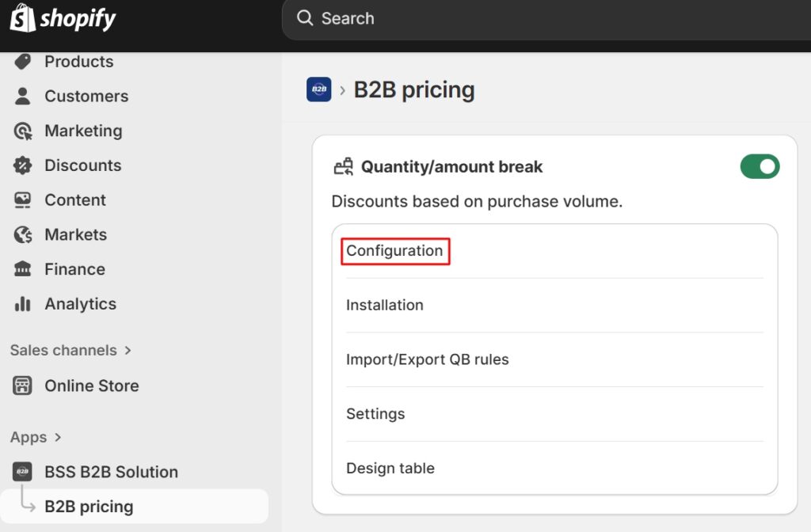Click the Products tag icon
Image resolution: width=811 pixels, height=532 pixels.
coord(23,62)
